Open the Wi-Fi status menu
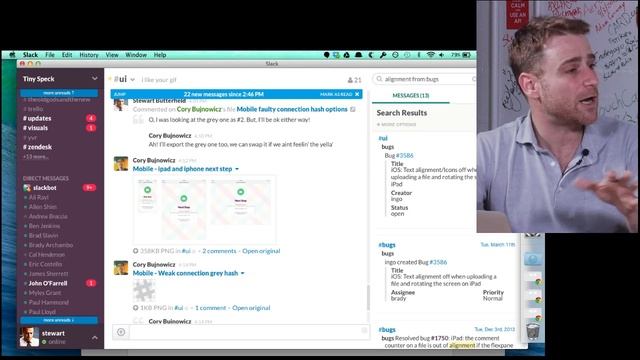 430,55
